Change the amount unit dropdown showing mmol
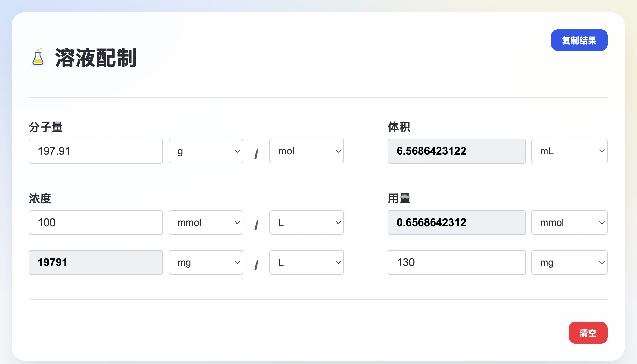 [569, 222]
